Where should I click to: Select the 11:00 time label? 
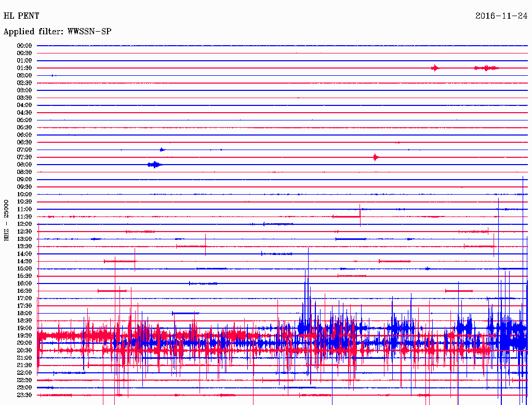pos(24,209)
